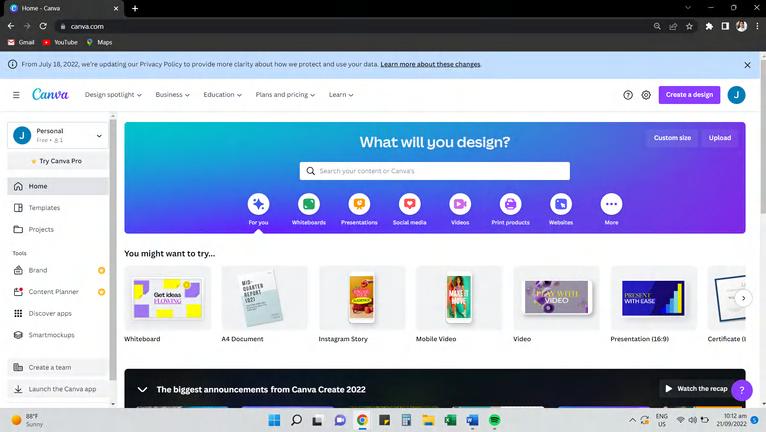Reload the page in Chrome
The height and width of the screenshot is (432, 766).
click(x=43, y=26)
